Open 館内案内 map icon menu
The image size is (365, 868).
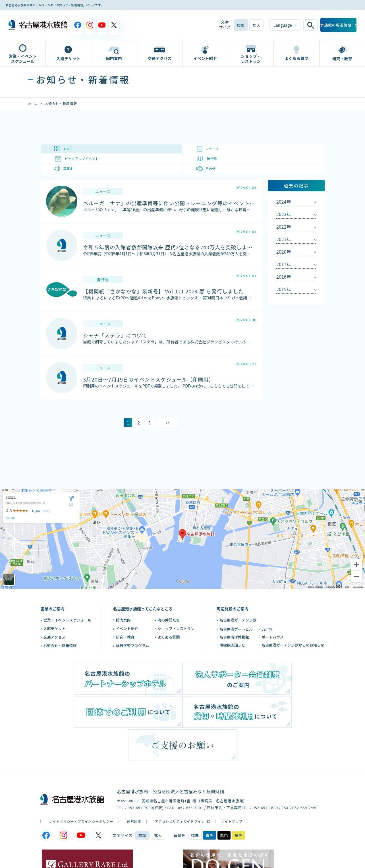pos(114,54)
